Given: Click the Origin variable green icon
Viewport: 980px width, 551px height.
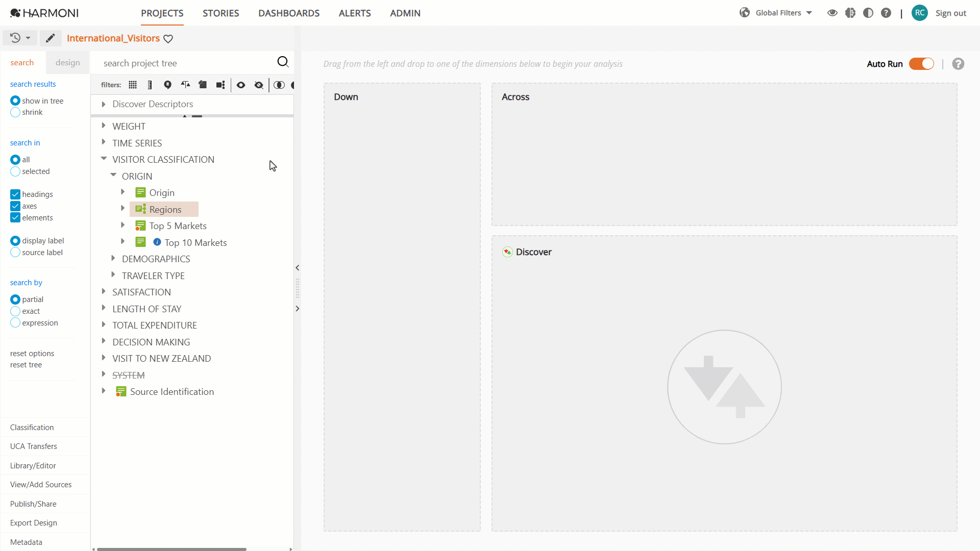Looking at the screenshot, I should pyautogui.click(x=140, y=192).
